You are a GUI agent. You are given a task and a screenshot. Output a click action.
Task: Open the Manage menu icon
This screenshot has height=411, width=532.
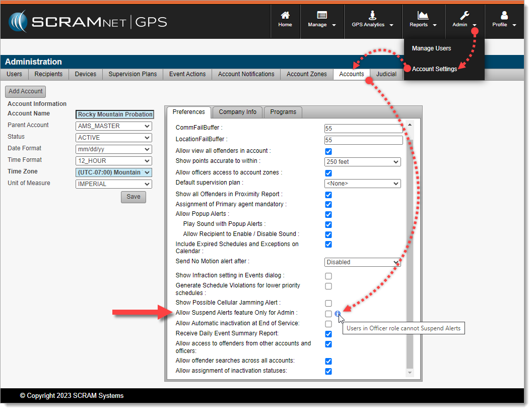[x=321, y=15]
